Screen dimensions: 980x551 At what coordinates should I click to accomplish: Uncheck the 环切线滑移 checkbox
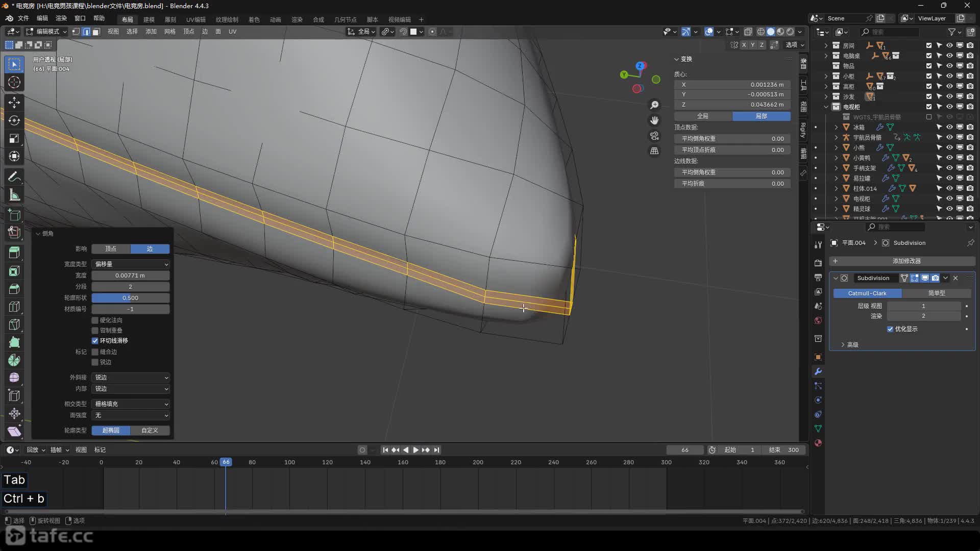point(95,341)
